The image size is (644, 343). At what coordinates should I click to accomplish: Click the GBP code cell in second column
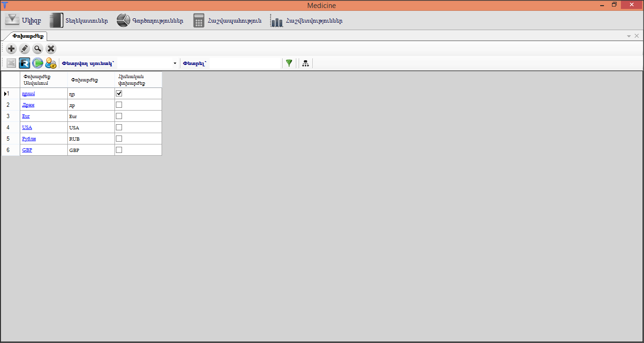click(x=91, y=150)
